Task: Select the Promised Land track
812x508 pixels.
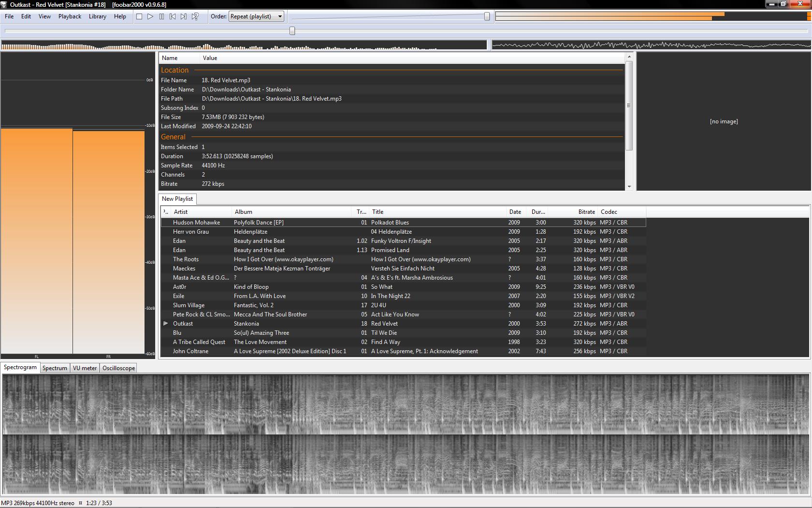Action: point(404,250)
